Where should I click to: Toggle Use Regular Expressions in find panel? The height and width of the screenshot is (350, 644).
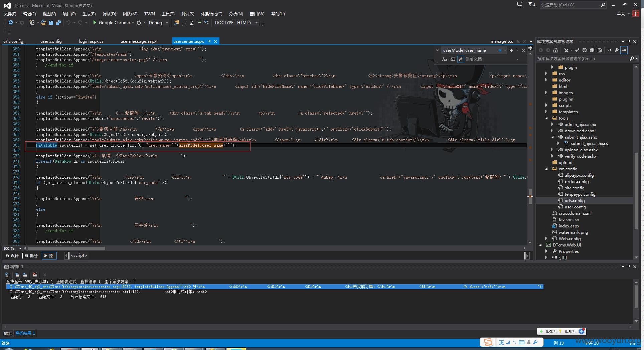click(461, 59)
